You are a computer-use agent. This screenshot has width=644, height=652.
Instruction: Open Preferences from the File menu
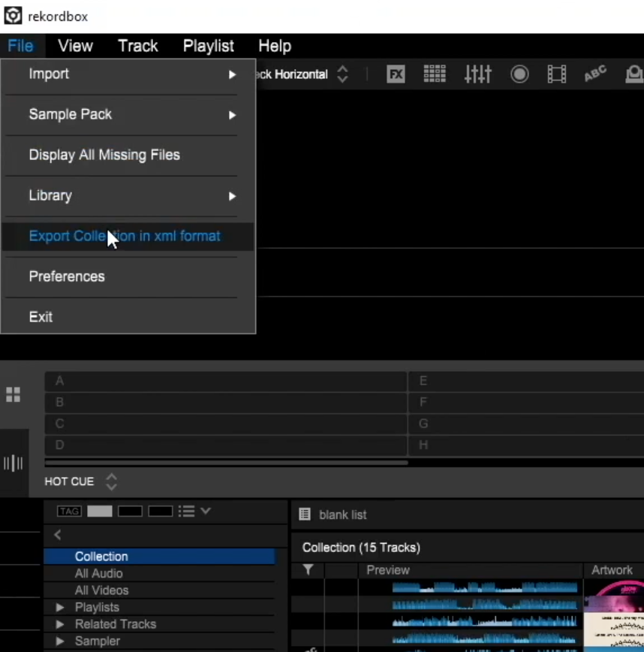(128, 277)
